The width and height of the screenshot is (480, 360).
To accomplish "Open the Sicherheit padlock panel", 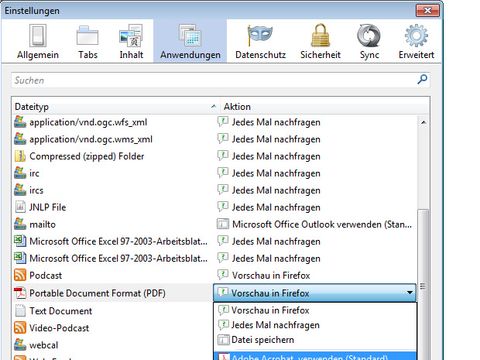I will pyautogui.click(x=320, y=42).
